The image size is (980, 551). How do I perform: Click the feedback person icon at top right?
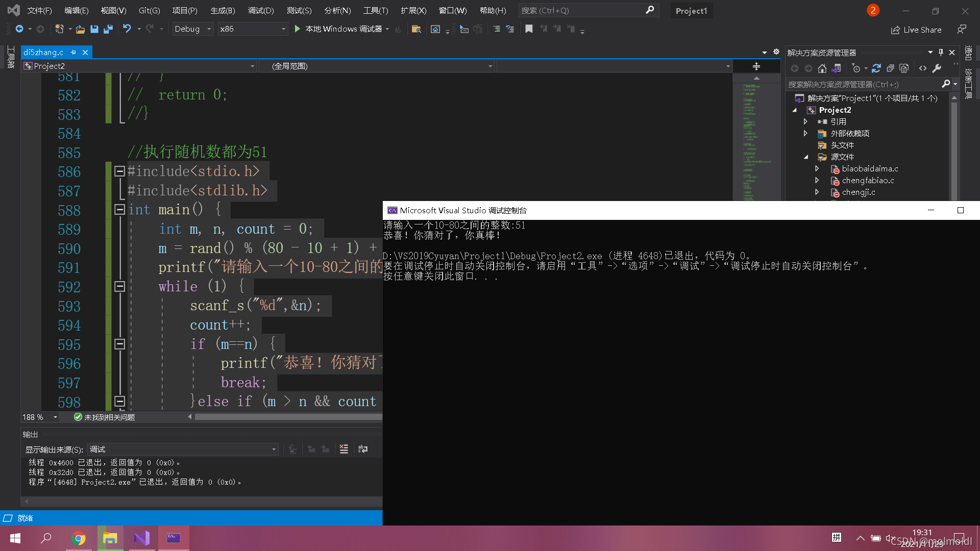[x=962, y=30]
